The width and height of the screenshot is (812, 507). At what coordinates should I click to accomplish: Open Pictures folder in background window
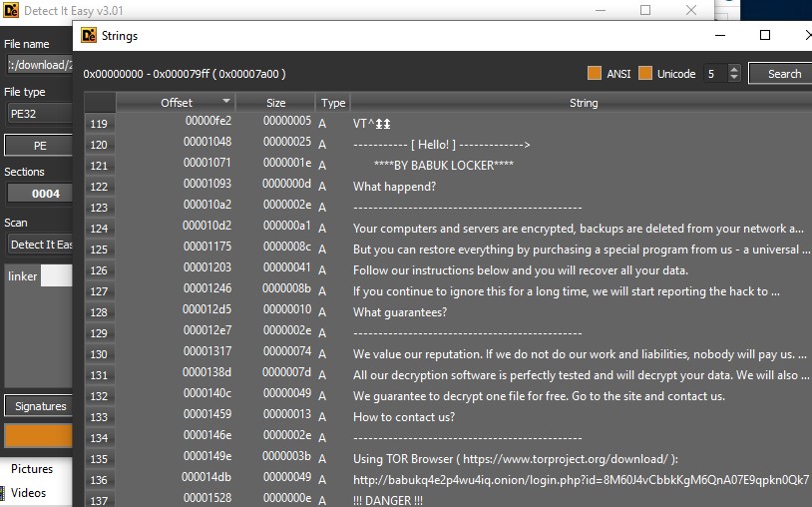coord(32,469)
